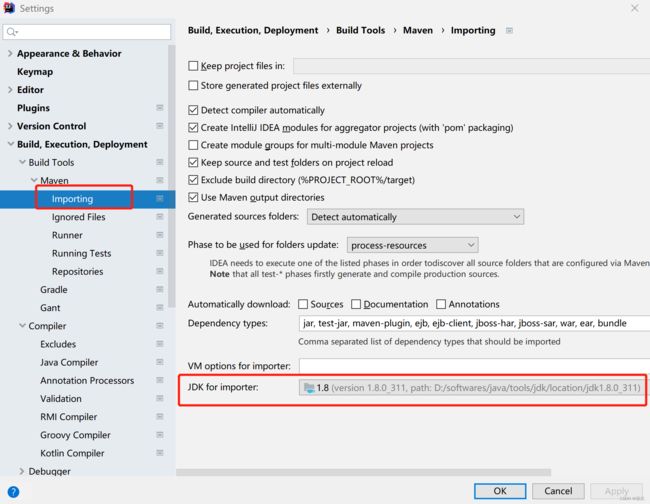Image resolution: width=650 pixels, height=504 pixels.
Task: Click the OK button
Action: (500, 491)
